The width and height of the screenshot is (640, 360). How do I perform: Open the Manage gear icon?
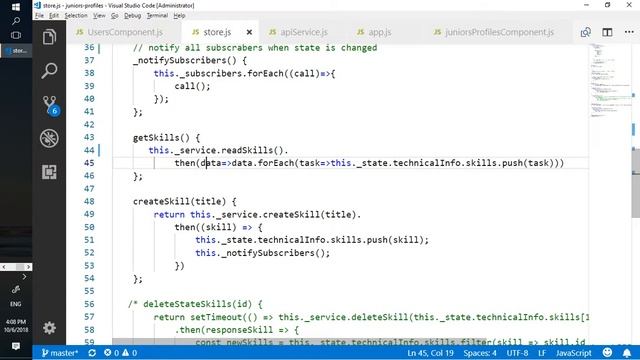49,328
